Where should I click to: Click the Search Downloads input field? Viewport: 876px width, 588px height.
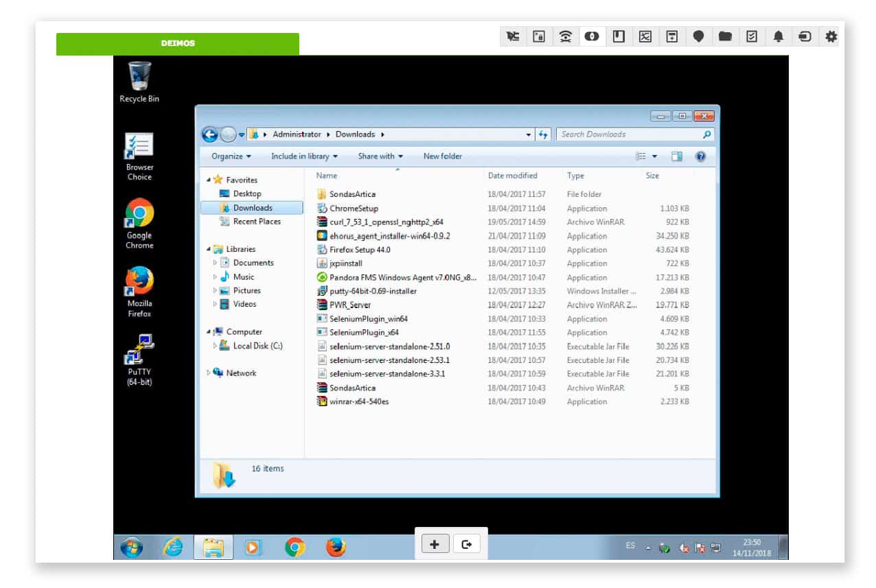pos(628,134)
